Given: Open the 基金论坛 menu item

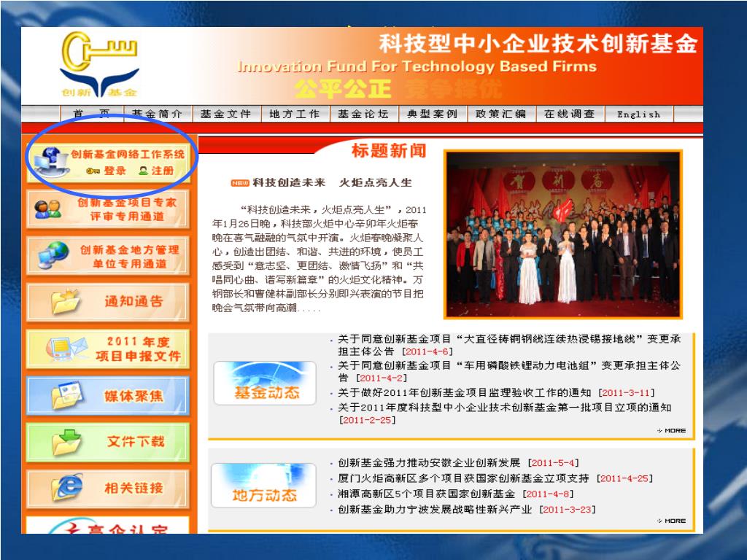Looking at the screenshot, I should (363, 114).
